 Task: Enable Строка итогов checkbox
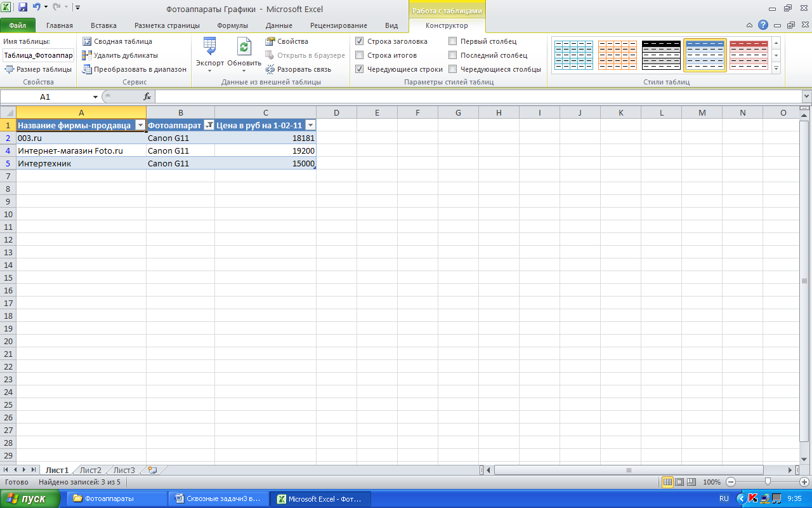coord(360,55)
